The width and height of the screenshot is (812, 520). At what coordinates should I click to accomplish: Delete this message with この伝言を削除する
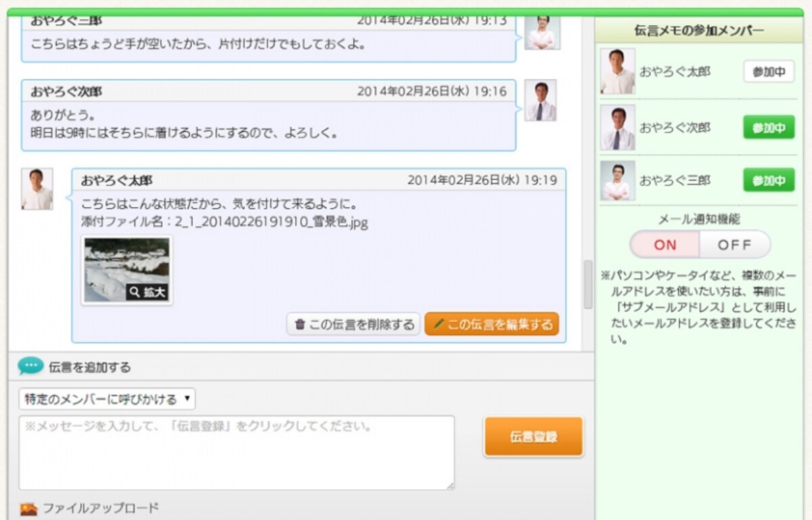pyautogui.click(x=354, y=324)
